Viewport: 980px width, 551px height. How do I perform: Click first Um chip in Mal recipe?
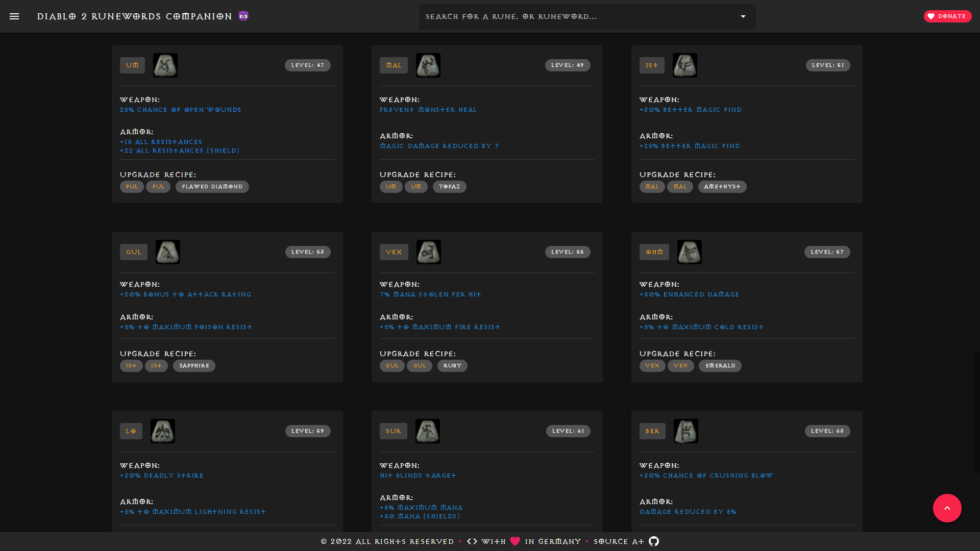point(391,187)
